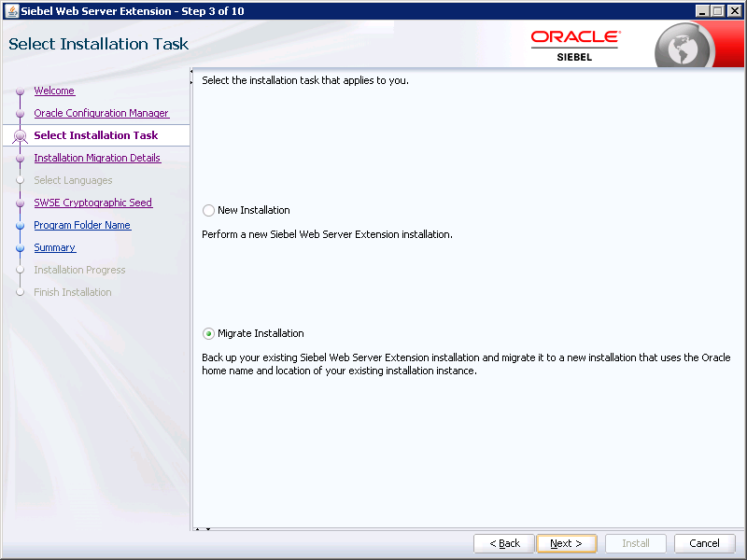The image size is (747, 560).
Task: Click the 'Back up your existing Siebel' description
Action: (466, 364)
